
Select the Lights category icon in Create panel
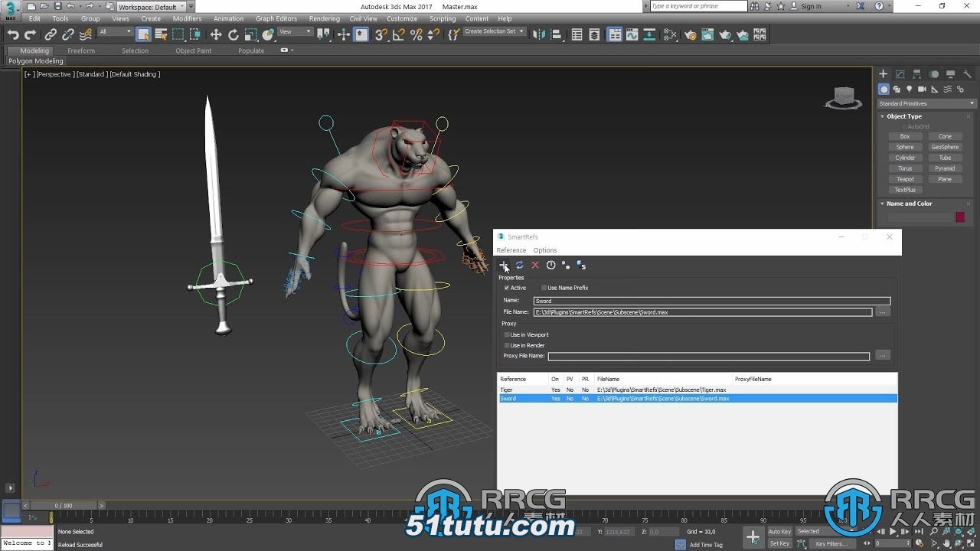910,90
